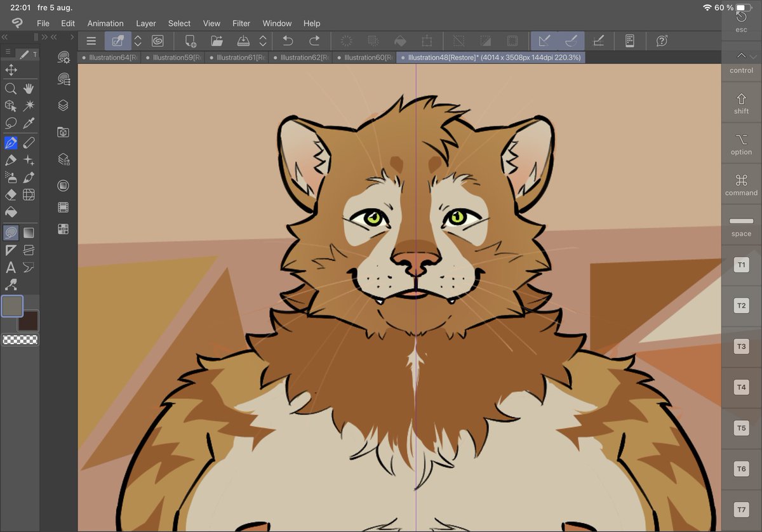Open the save options chevron

(x=263, y=41)
